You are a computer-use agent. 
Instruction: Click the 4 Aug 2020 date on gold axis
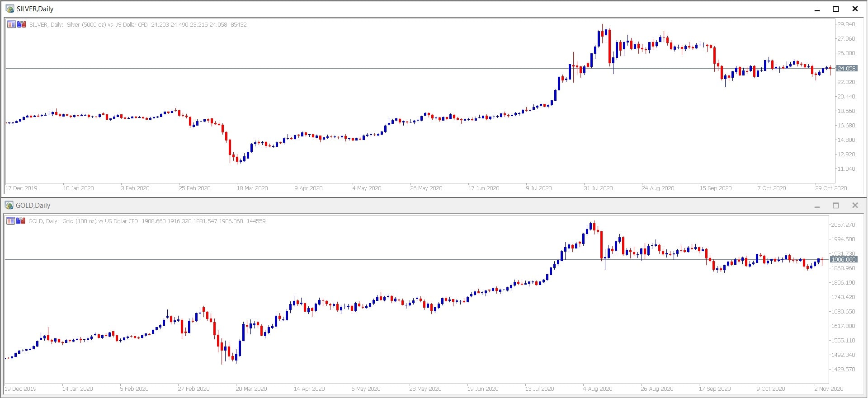point(597,389)
